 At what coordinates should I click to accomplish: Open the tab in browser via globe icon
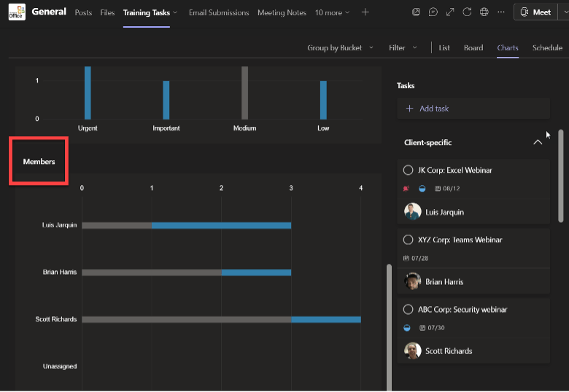coord(484,12)
